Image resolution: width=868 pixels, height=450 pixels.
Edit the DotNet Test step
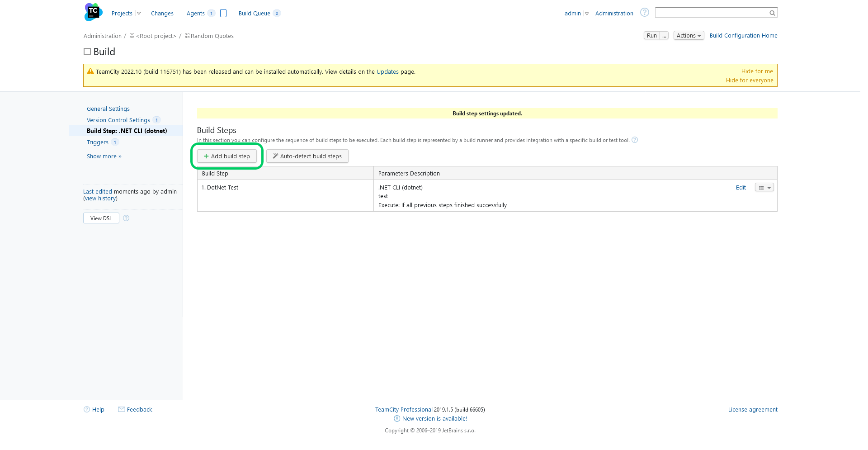click(741, 188)
